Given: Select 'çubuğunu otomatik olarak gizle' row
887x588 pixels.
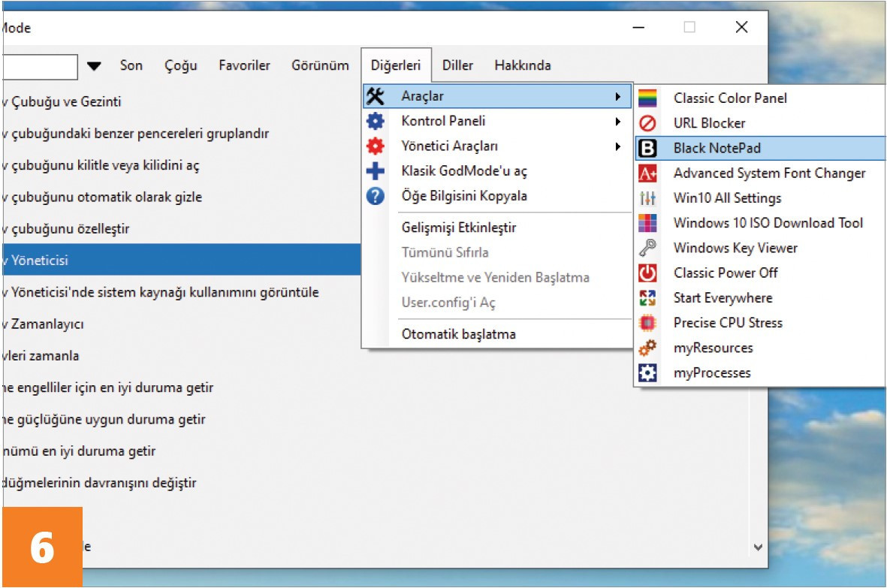Looking at the screenshot, I should coord(182,197).
